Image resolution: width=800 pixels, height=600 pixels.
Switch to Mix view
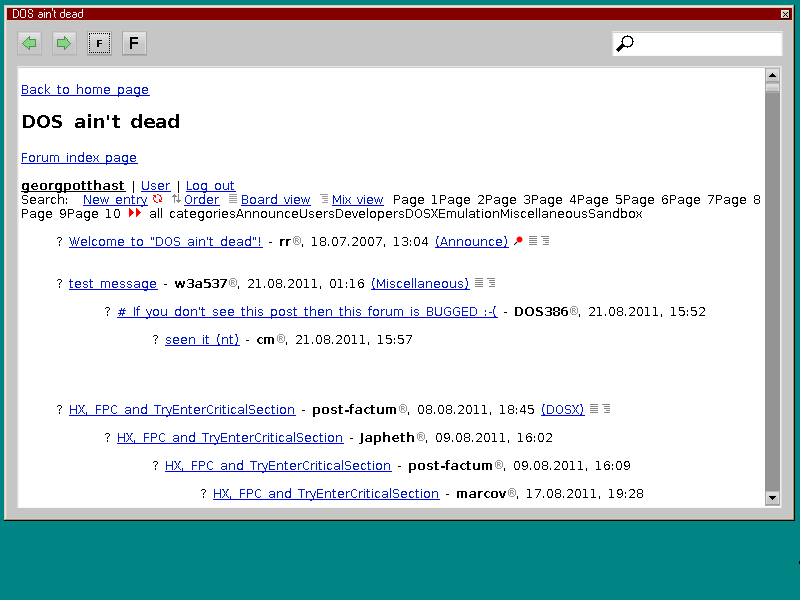pyautogui.click(x=357, y=199)
